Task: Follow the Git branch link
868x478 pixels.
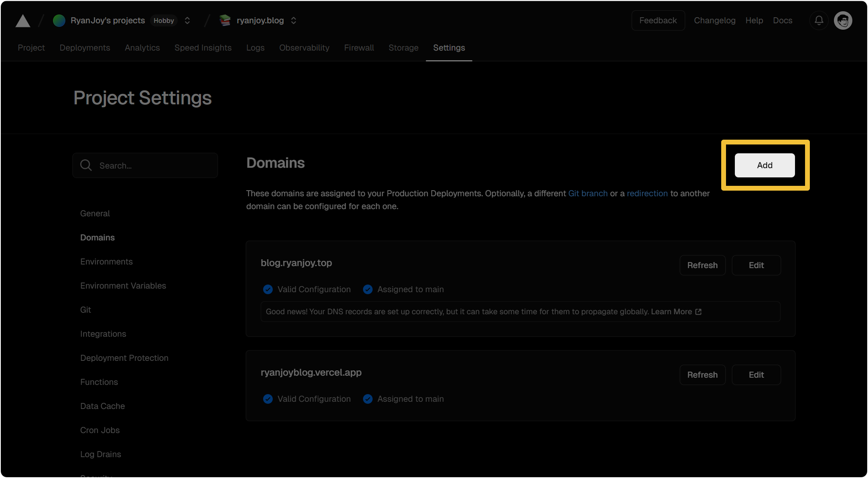Action: pos(588,193)
